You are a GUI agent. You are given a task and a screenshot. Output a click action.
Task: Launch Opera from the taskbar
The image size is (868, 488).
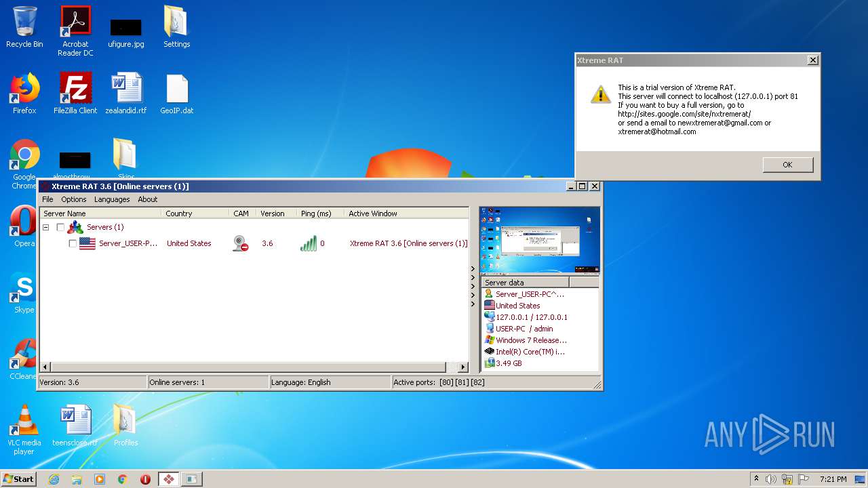pyautogui.click(x=145, y=479)
